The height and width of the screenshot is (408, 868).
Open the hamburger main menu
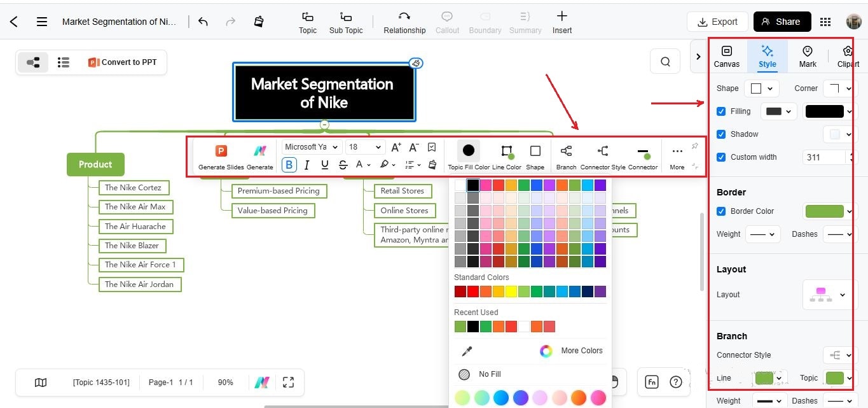pos(42,22)
